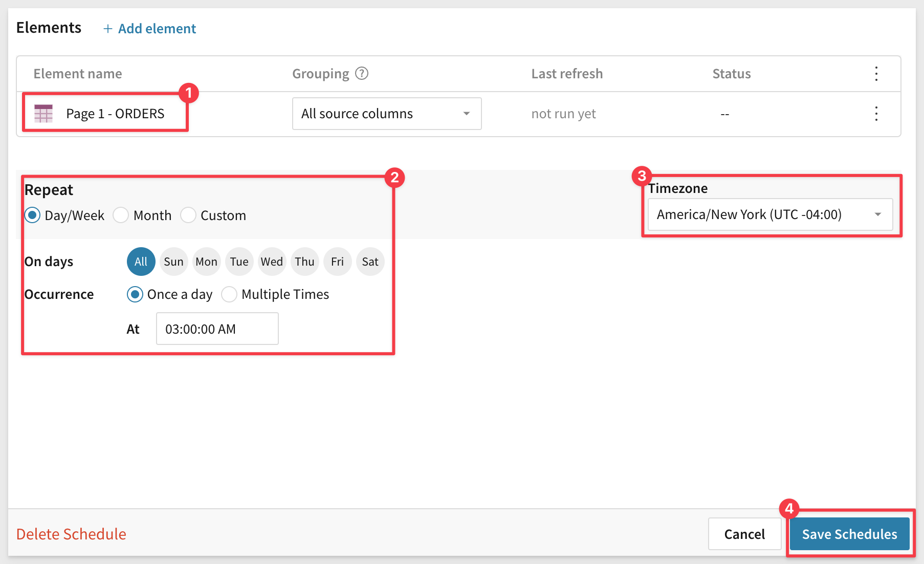Screen dimensions: 924x564
Task: Toggle the All days pill
Action: (x=141, y=262)
